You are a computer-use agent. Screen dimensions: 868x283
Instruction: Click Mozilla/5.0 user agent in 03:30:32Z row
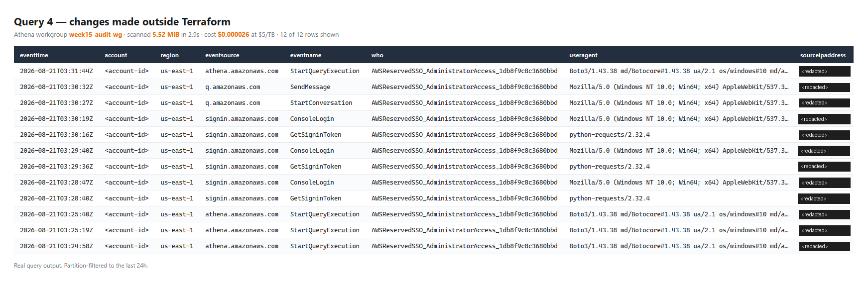(x=679, y=87)
